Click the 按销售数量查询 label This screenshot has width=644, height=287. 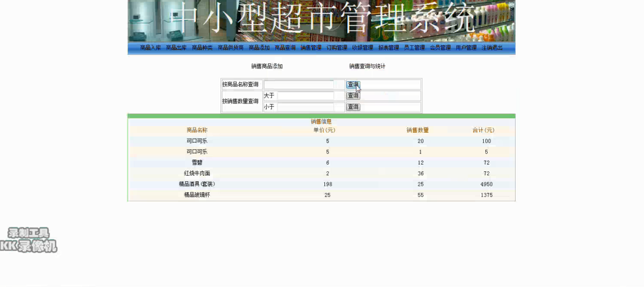pyautogui.click(x=240, y=101)
